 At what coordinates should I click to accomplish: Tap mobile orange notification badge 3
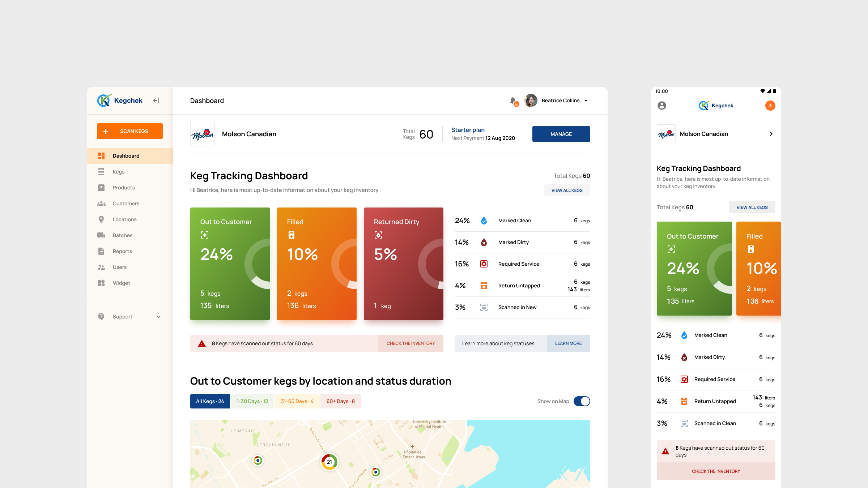(770, 106)
